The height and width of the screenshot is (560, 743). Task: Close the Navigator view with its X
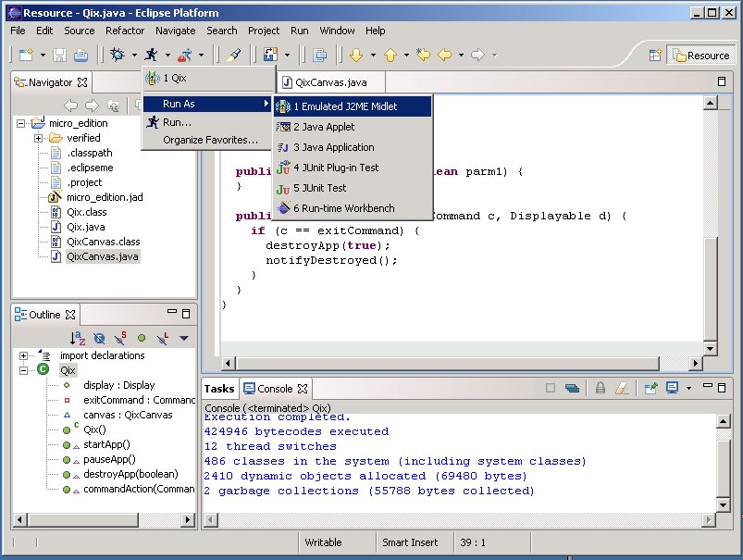[x=82, y=82]
